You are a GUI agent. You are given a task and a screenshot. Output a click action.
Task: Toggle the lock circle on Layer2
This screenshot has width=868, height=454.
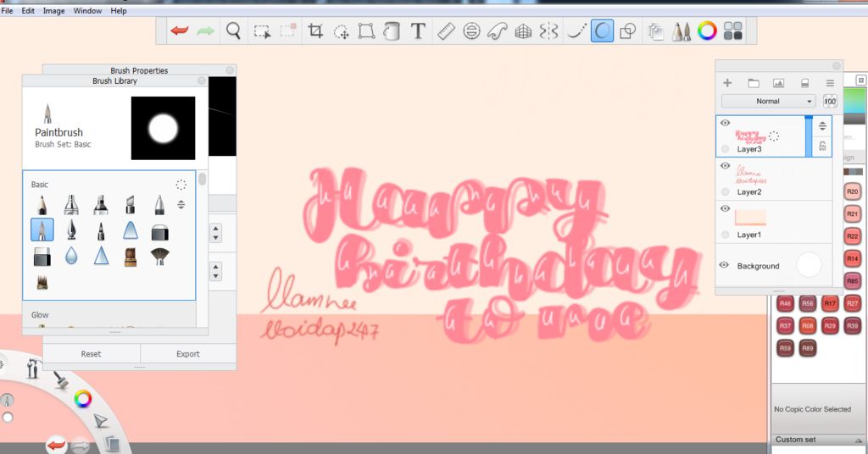pos(726,192)
